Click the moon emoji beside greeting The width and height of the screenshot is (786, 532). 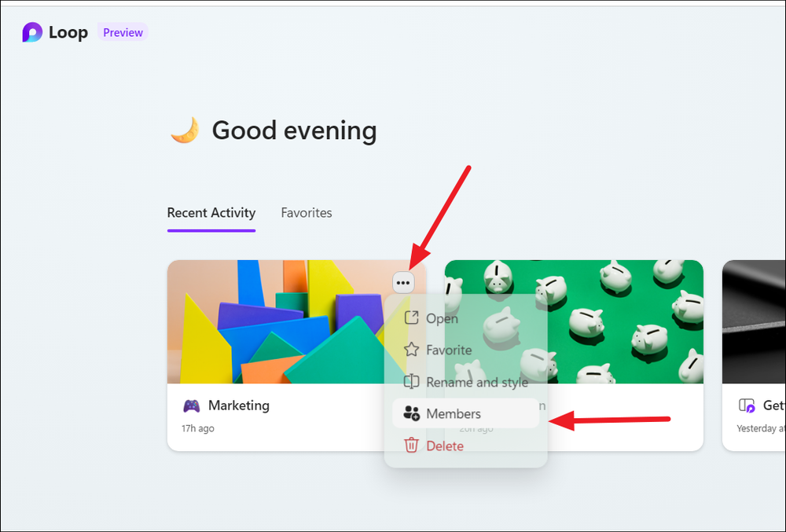(185, 130)
